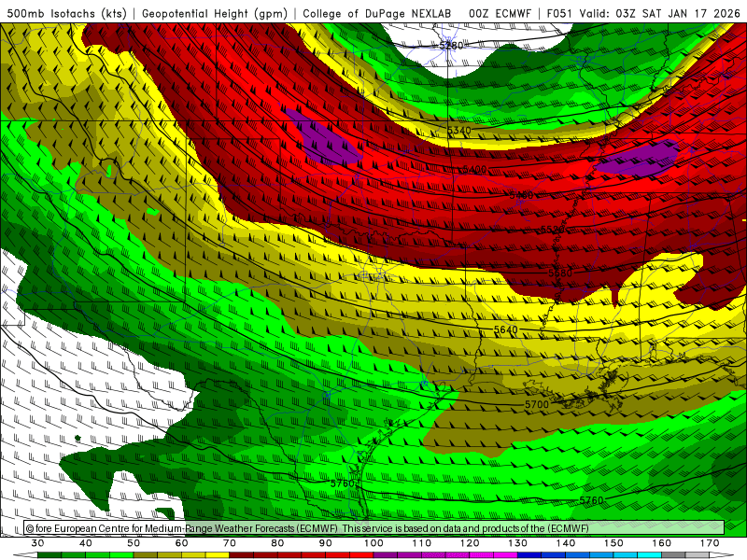Click the bright yellow color bar segment before 70

[218, 556]
